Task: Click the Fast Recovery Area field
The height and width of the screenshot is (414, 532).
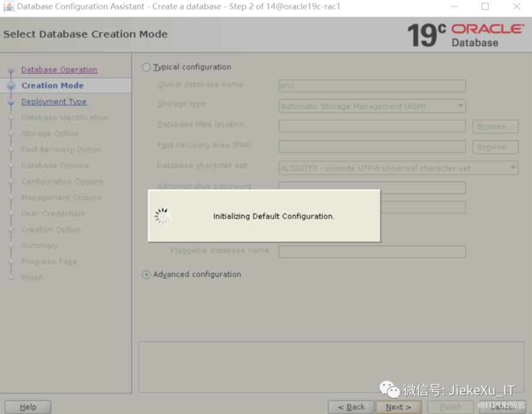Action: click(x=372, y=146)
